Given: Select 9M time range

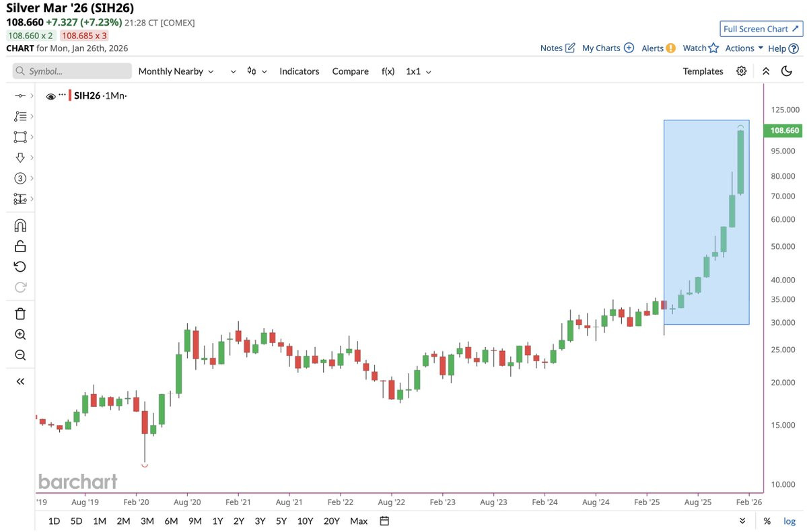Looking at the screenshot, I should [195, 521].
